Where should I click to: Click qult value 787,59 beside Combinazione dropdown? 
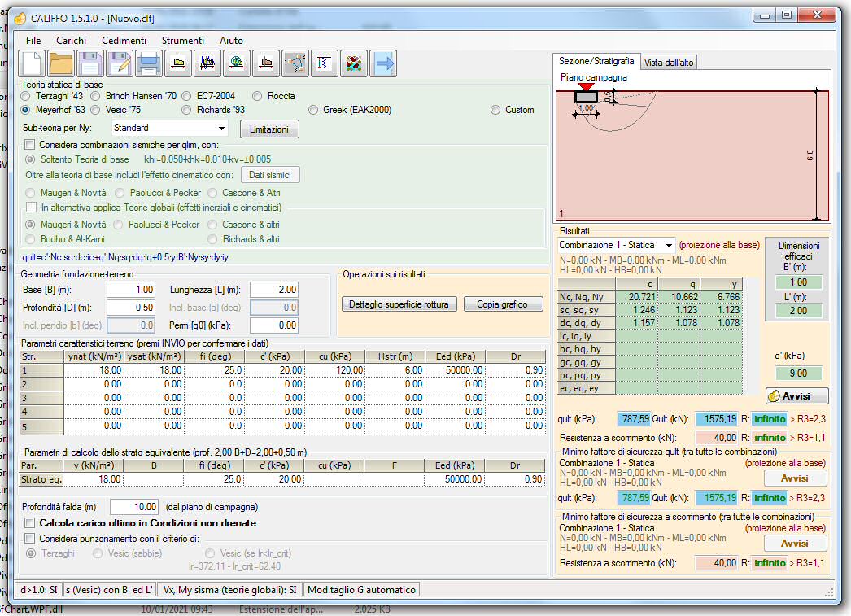(x=634, y=419)
